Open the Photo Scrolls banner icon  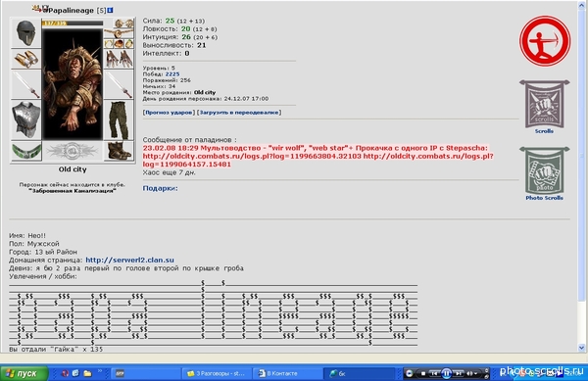[x=545, y=170]
